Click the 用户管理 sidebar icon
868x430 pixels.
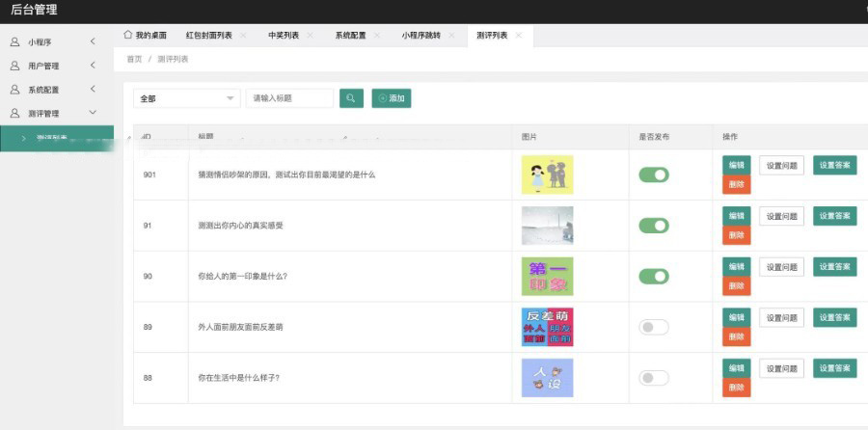(x=14, y=66)
